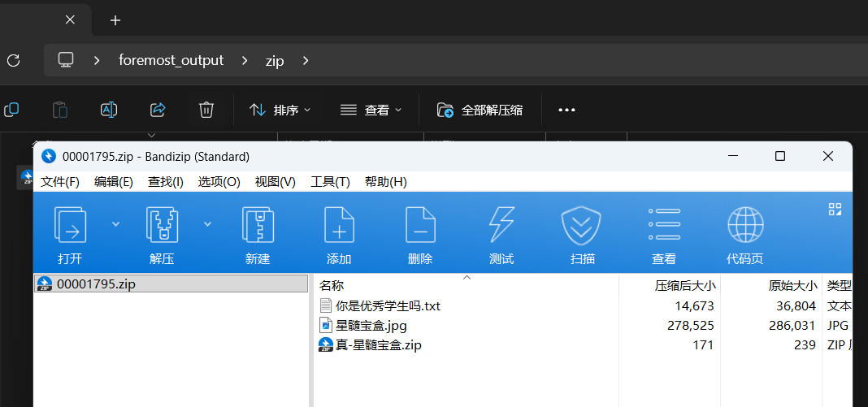This screenshot has width=868, height=407.
Task: Open the 文件(F) menu
Action: (60, 182)
